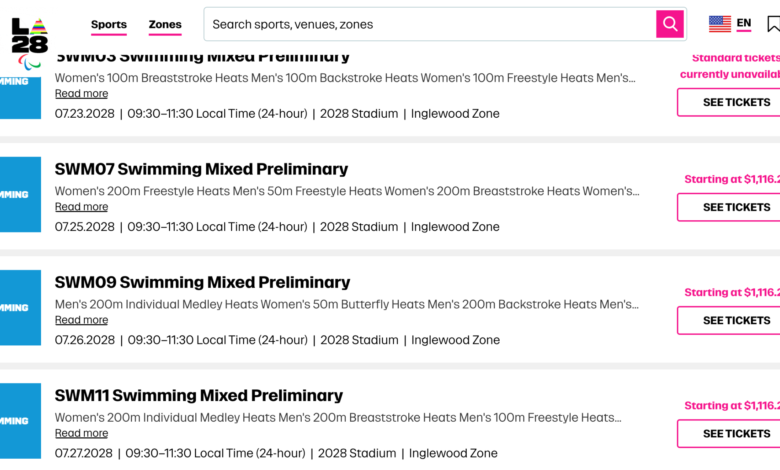Open the EN language selector
The height and width of the screenshot is (470, 780).
(x=744, y=24)
